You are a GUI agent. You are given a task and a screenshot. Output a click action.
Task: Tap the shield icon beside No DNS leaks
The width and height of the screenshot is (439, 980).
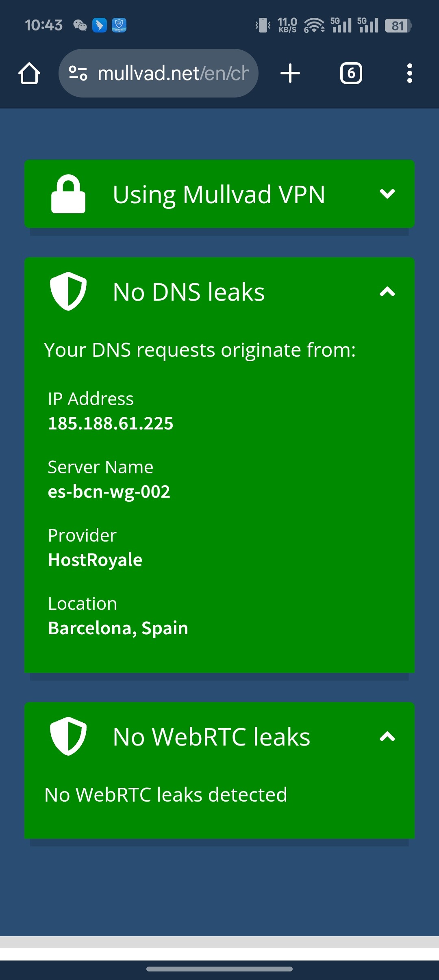click(68, 291)
